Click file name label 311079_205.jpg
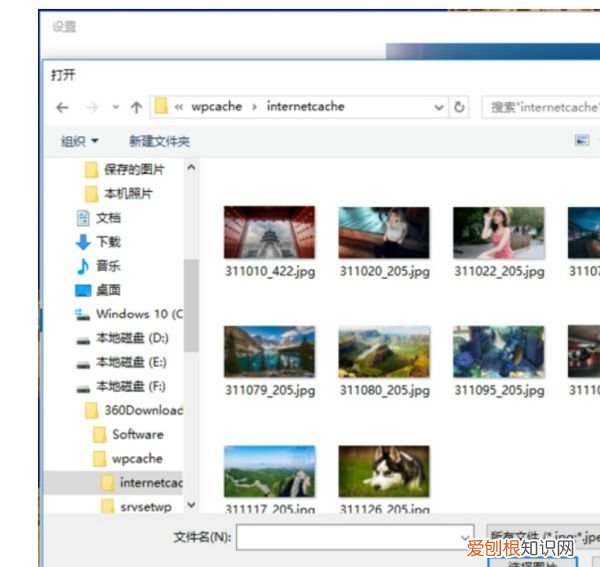 [x=270, y=390]
